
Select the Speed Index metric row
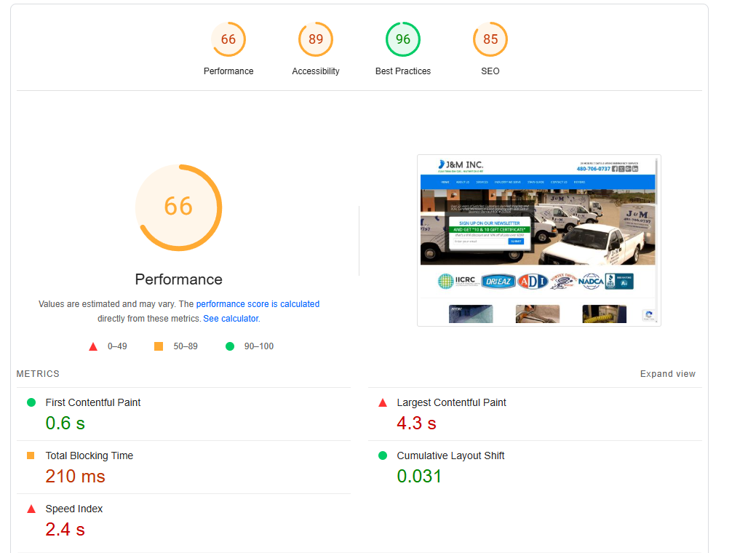[183, 520]
